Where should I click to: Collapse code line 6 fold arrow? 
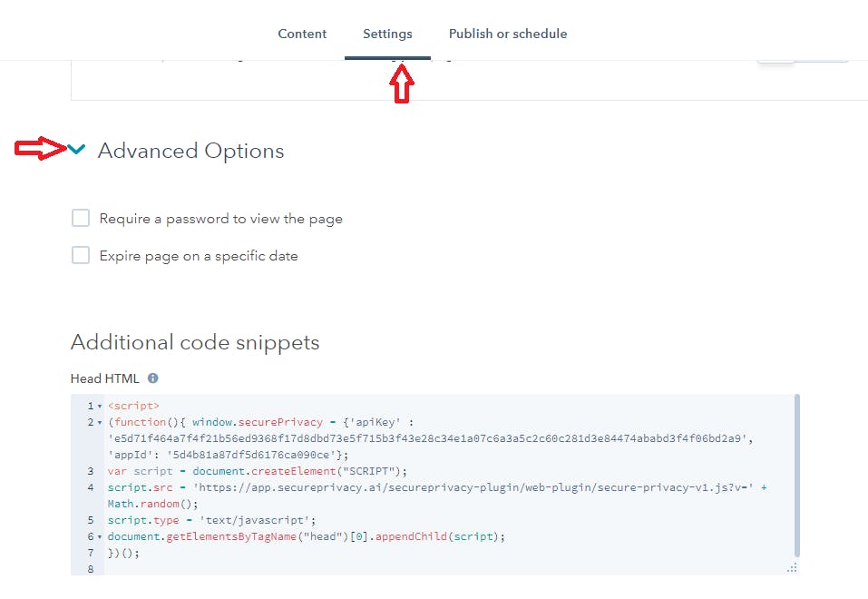(100, 537)
